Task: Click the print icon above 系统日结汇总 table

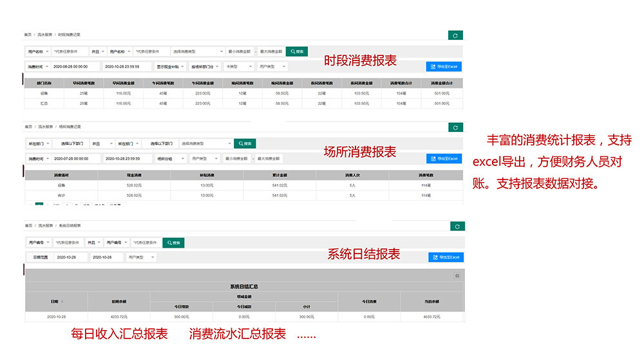Action: [457, 275]
